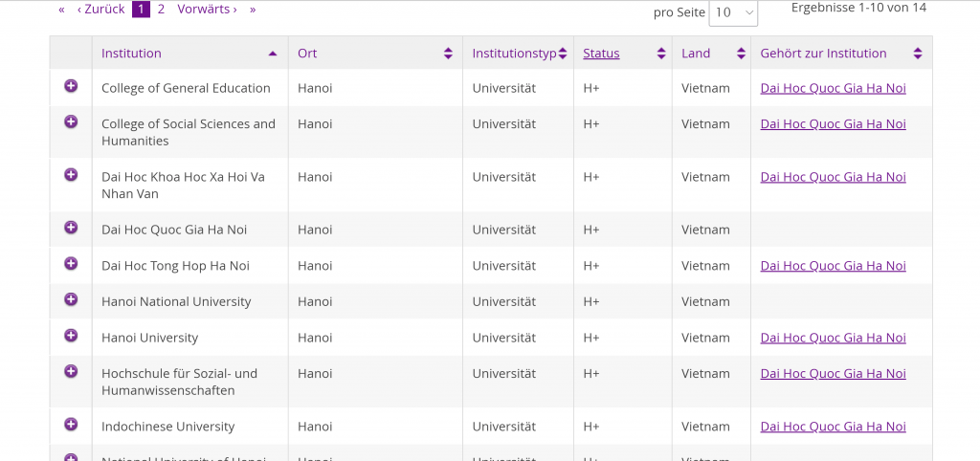Click Vorwärts › pagination link
Viewport: 980px width, 461px height.
tap(207, 10)
